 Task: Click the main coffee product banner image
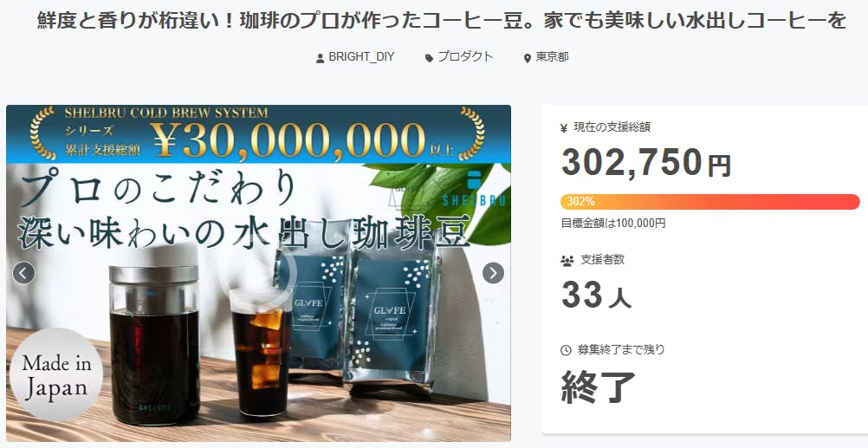pyautogui.click(x=258, y=273)
